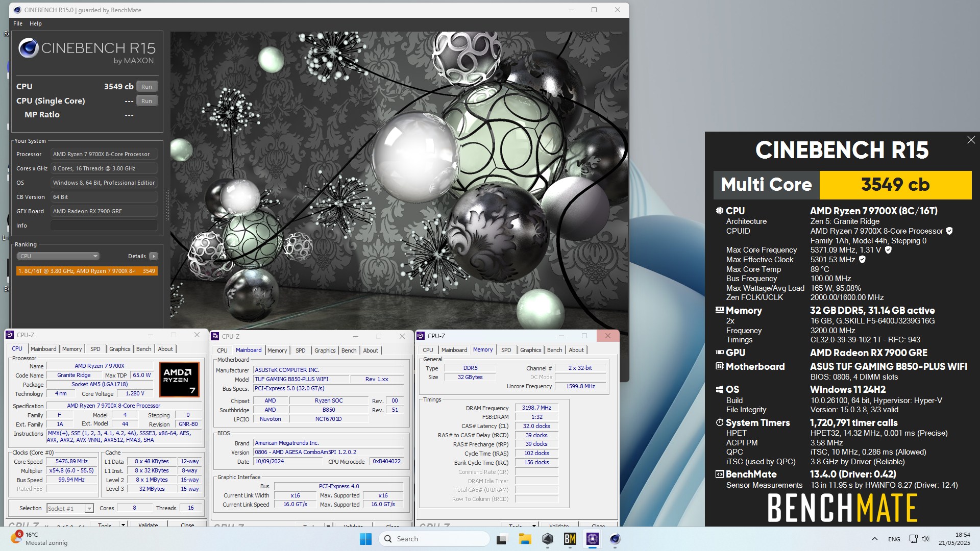Click the CPU chip icon in the BenchMate panel
Screen dimensions: 980x551
[x=720, y=211]
